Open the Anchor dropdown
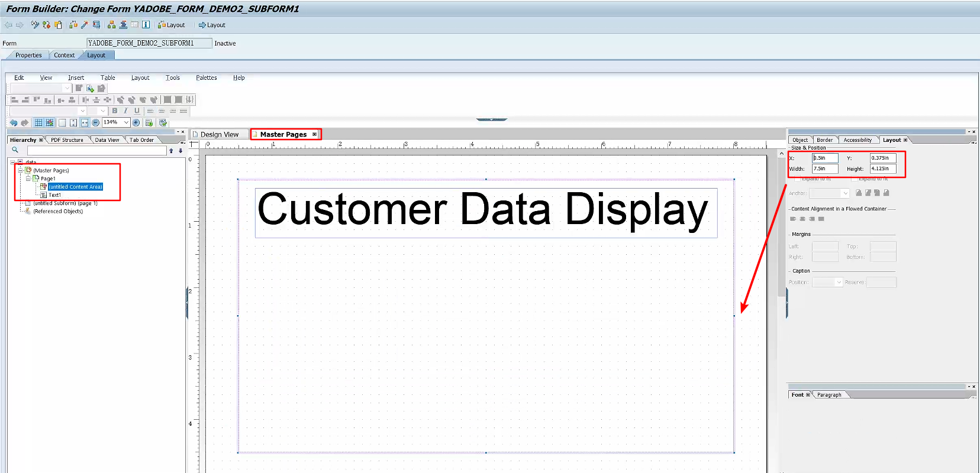 point(845,193)
